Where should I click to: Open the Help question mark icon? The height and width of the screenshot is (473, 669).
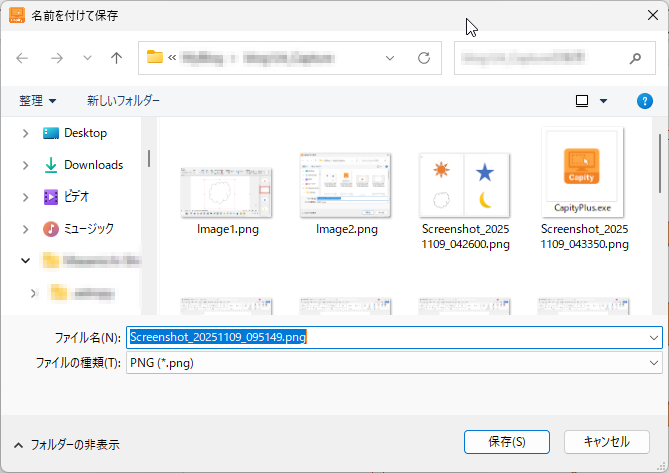[645, 101]
